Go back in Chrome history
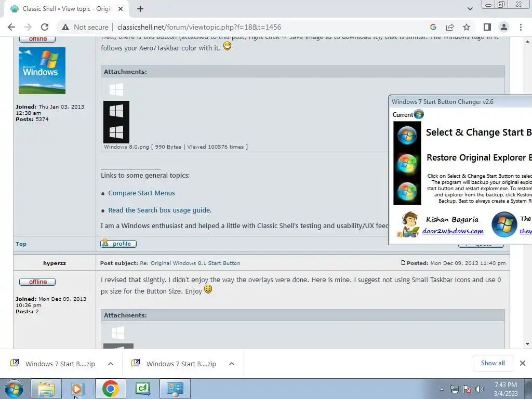This screenshot has width=532, height=399. (11, 27)
